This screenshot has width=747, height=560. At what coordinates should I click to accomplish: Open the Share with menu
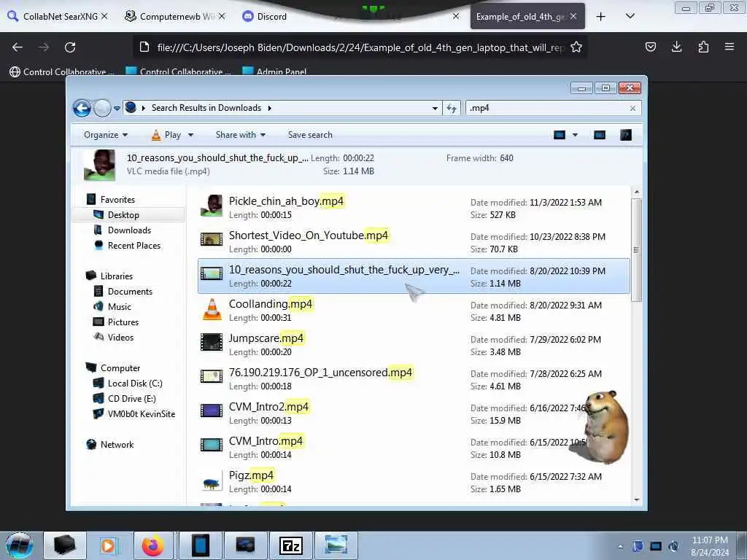click(x=241, y=135)
